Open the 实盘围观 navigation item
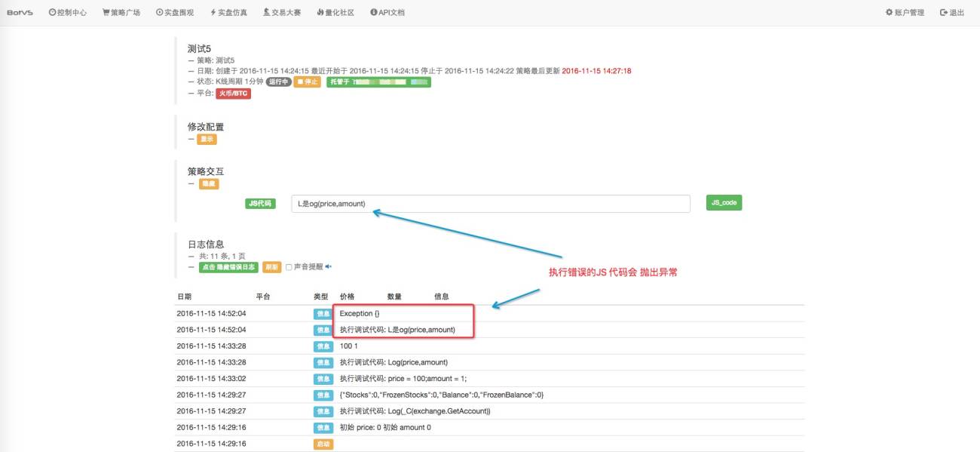980x452 pixels. tap(175, 13)
